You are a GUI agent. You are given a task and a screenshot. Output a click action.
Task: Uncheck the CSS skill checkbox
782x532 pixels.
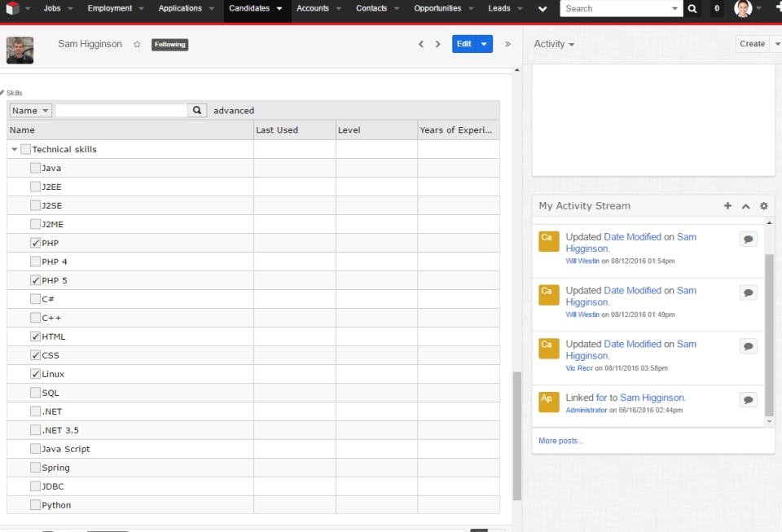pos(35,355)
